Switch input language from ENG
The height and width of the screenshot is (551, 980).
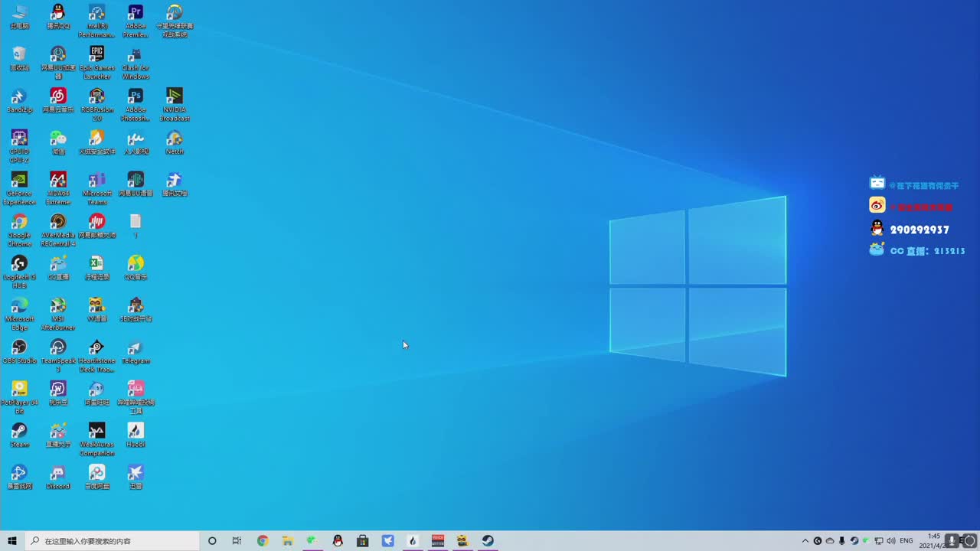(906, 541)
